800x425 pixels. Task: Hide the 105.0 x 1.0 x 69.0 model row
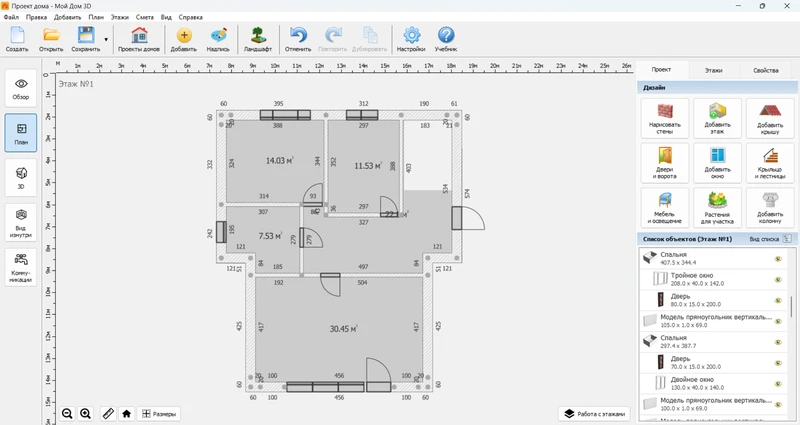[x=778, y=321]
